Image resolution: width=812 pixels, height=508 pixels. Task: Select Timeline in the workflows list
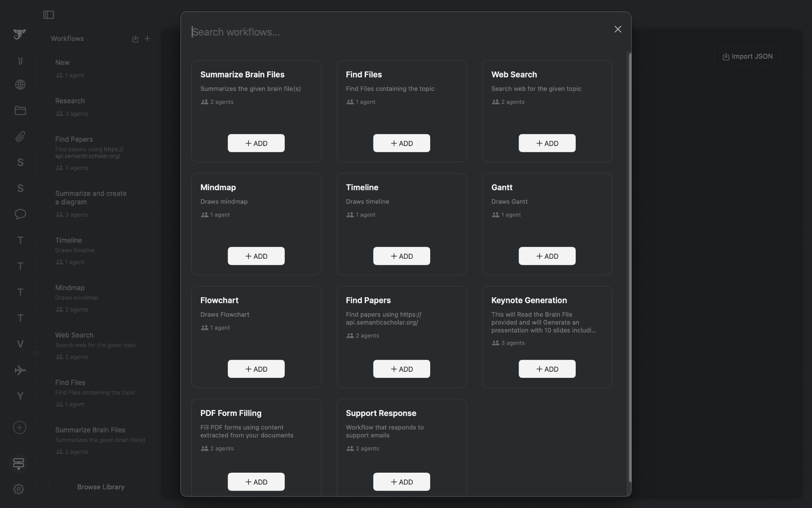[x=101, y=251]
